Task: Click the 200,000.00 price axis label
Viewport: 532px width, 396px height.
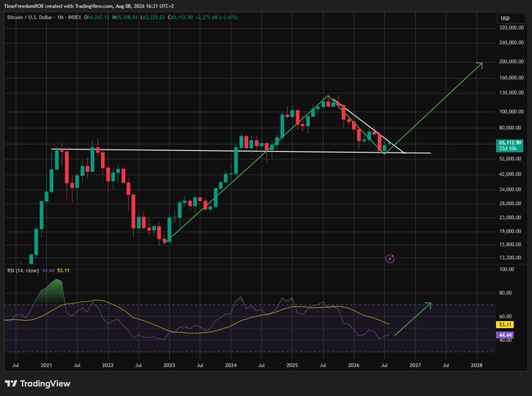Action: click(512, 62)
